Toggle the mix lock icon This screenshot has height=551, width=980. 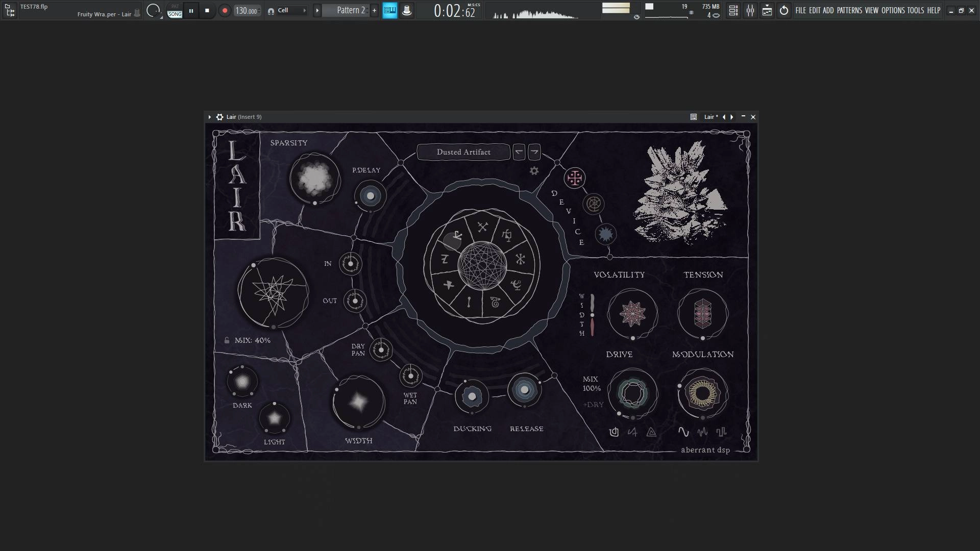[x=227, y=340]
